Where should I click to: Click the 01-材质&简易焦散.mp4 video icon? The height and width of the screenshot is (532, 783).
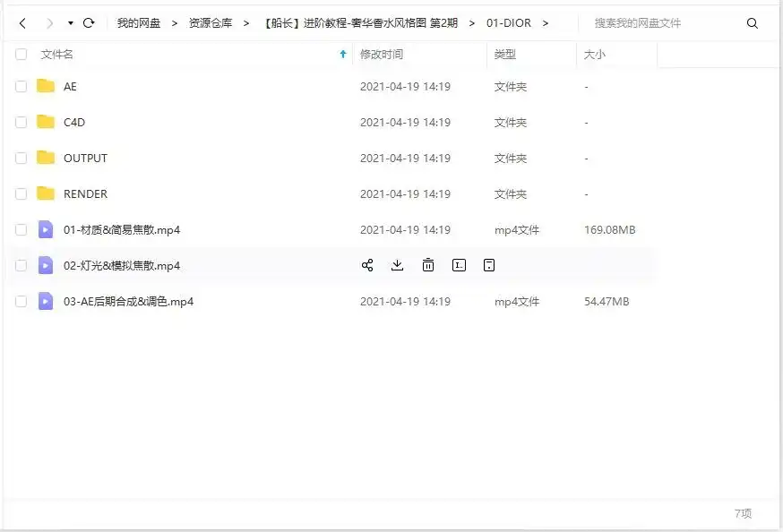(x=46, y=229)
